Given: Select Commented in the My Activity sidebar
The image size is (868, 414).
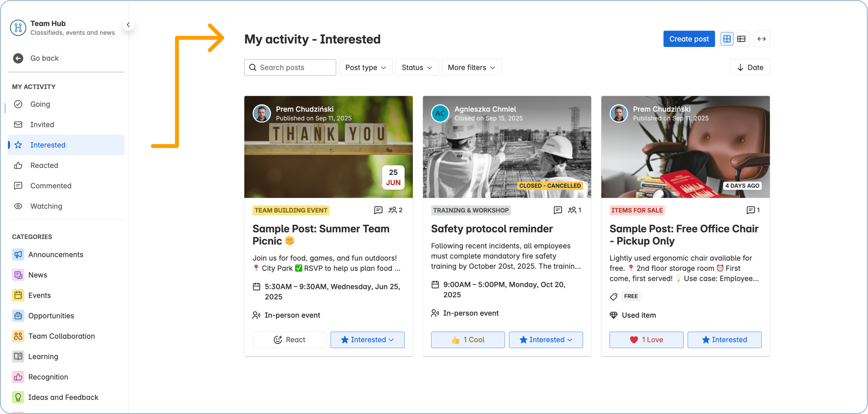Looking at the screenshot, I should 50,186.
